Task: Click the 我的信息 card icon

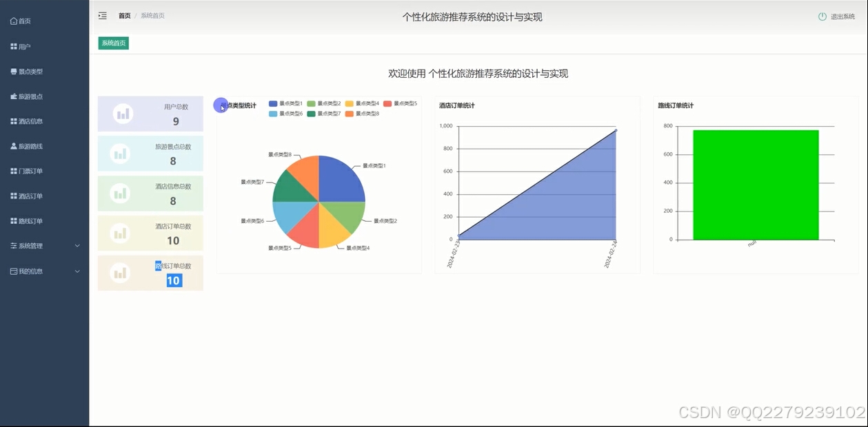Action: pyautogui.click(x=14, y=271)
